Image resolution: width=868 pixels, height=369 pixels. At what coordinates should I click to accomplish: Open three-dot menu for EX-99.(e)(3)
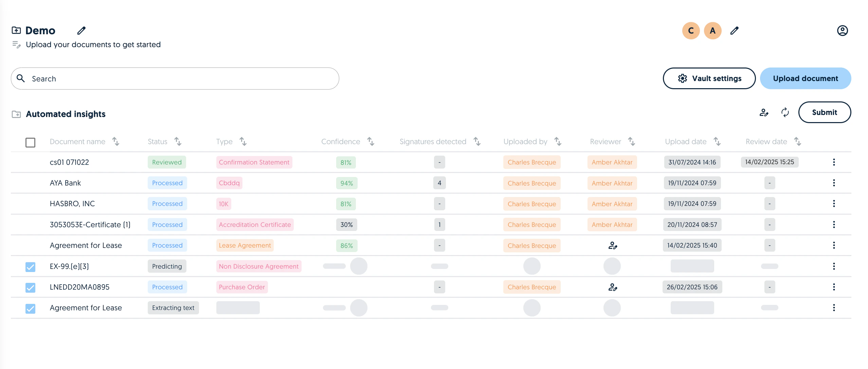click(834, 266)
